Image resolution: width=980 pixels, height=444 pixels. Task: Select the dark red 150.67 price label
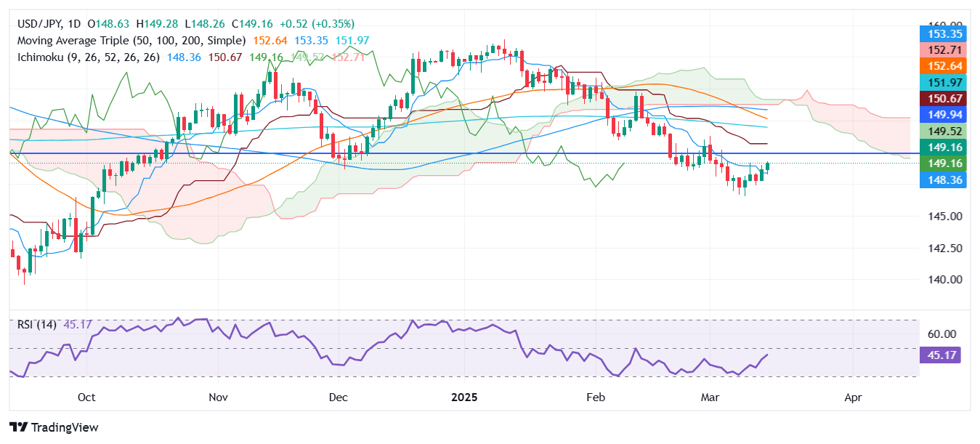point(944,98)
